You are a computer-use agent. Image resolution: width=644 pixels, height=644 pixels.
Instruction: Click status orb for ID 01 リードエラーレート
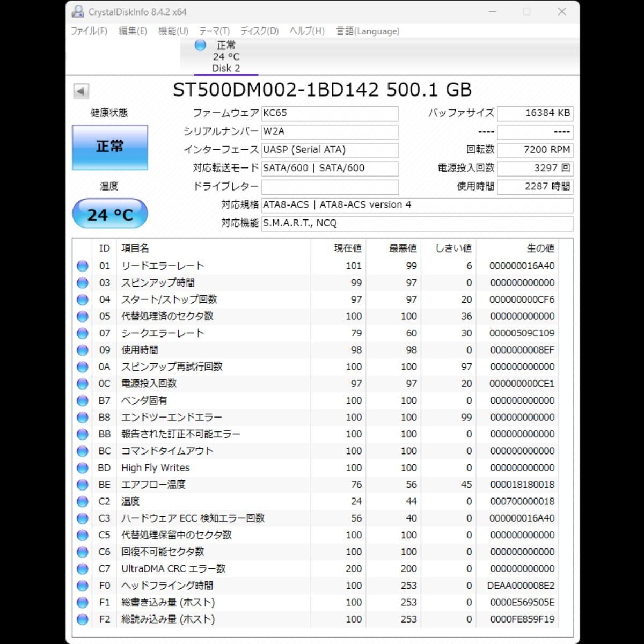tap(82, 266)
